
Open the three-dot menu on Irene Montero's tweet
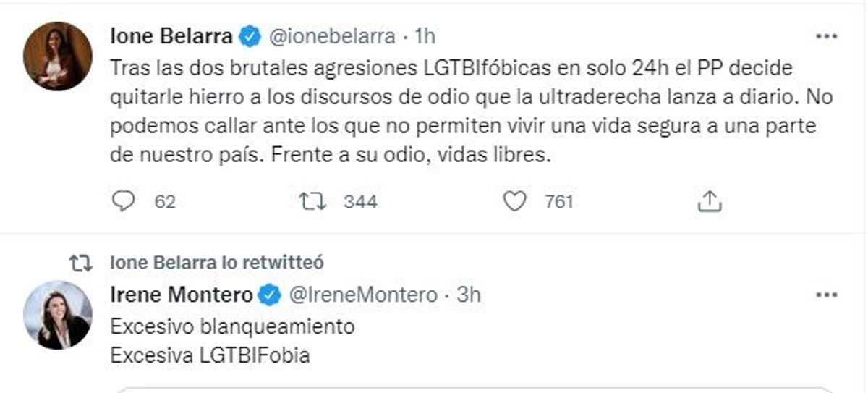pyautogui.click(x=826, y=295)
